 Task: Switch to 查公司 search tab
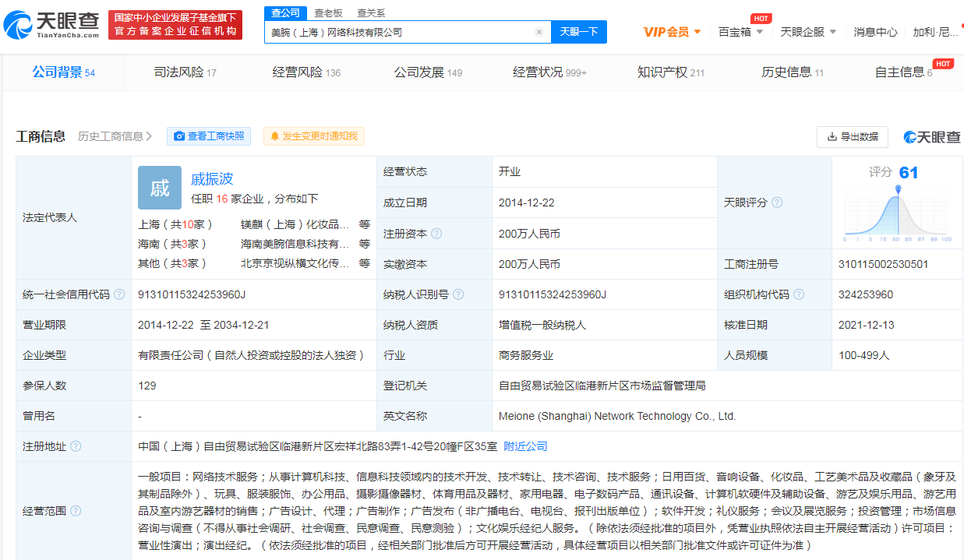tap(284, 12)
